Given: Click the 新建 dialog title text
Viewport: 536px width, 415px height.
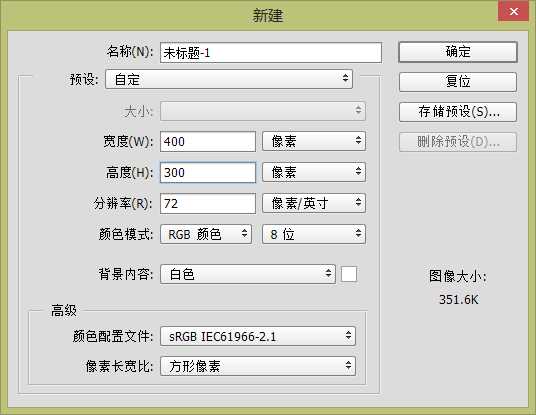Looking at the screenshot, I should point(268,16).
